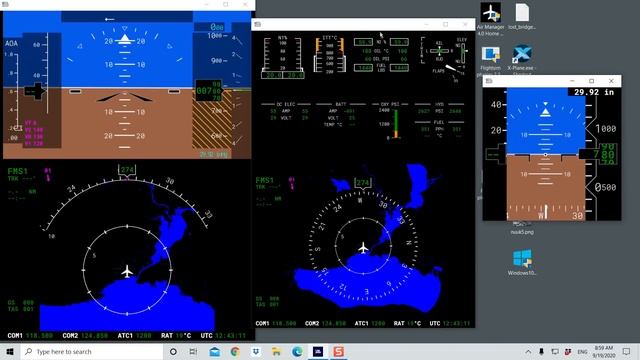Open the Action Center notifications icon
640x360 pixels.
627,351
